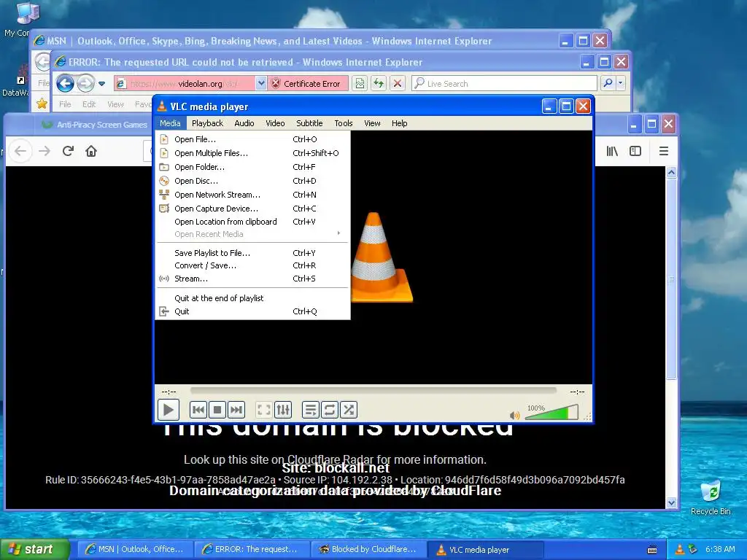Open the VLC Tools menu
This screenshot has width=747, height=560.
click(343, 122)
